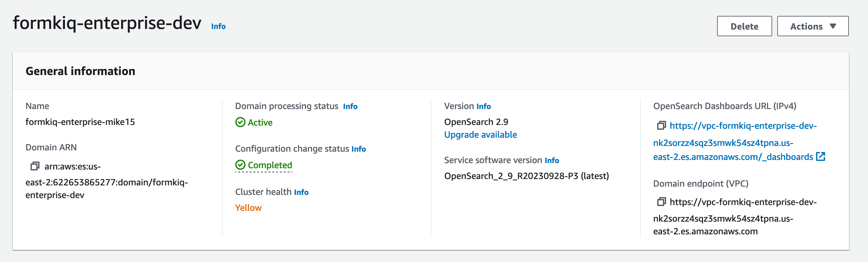Click the OpenSearch 2.9 version text

(x=476, y=122)
